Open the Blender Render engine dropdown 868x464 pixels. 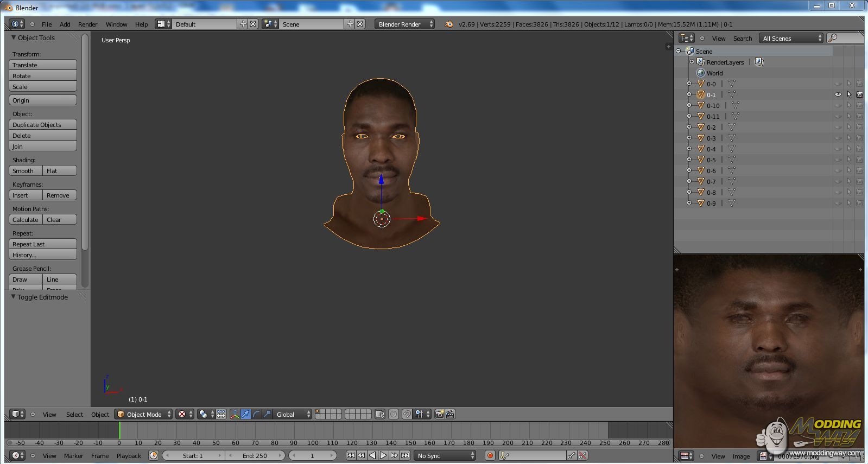pyautogui.click(x=404, y=24)
